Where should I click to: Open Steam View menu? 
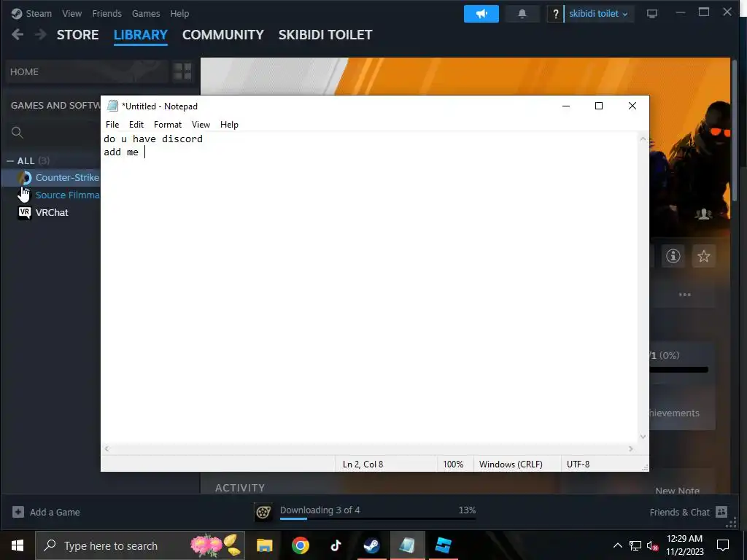click(x=71, y=13)
